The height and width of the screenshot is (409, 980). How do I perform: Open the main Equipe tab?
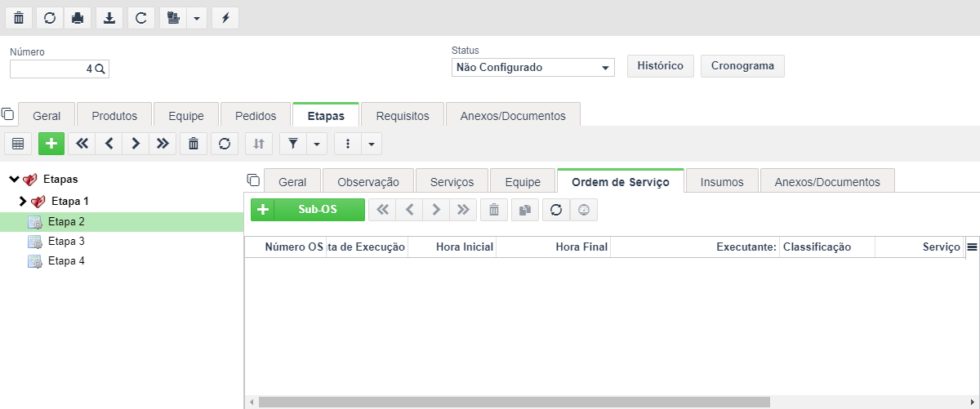185,115
